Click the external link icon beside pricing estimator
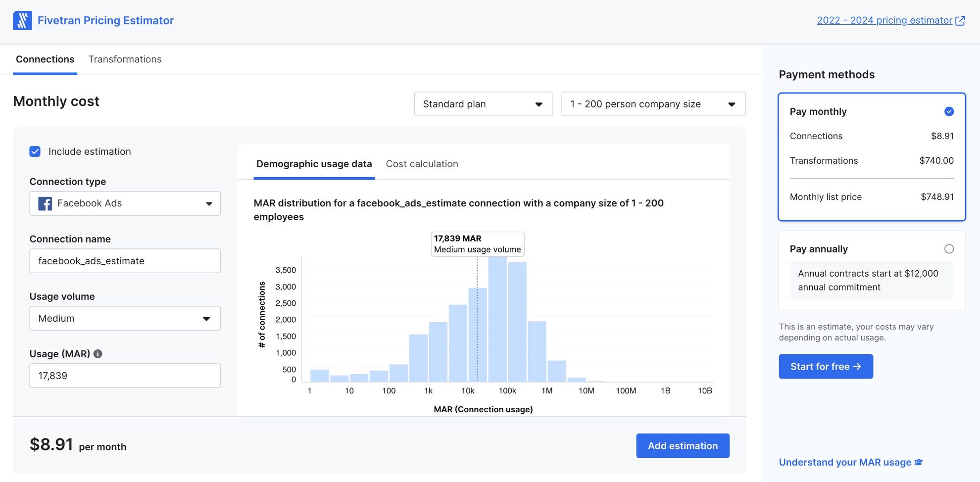This screenshot has width=980, height=482. [x=960, y=20]
